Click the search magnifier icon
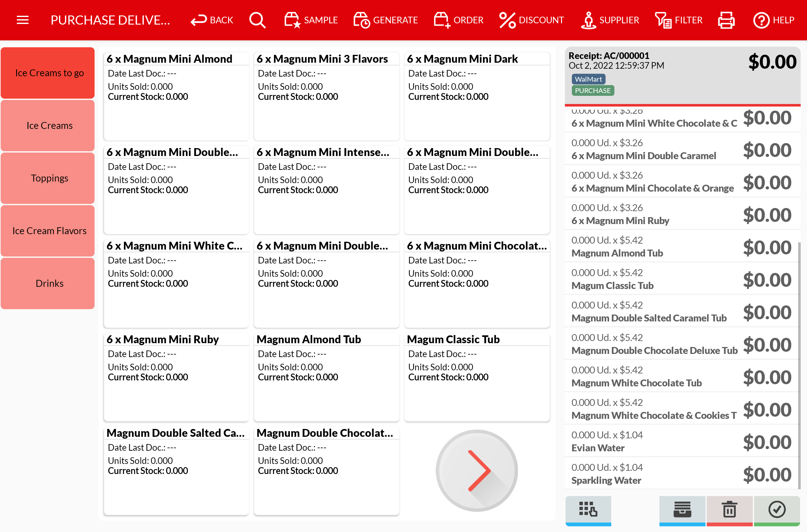This screenshot has width=807, height=532. [x=257, y=20]
